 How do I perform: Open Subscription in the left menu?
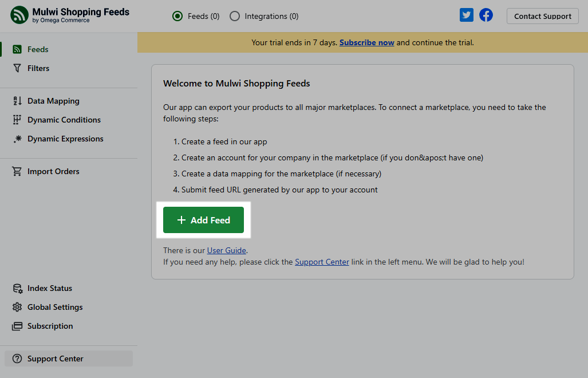click(50, 326)
